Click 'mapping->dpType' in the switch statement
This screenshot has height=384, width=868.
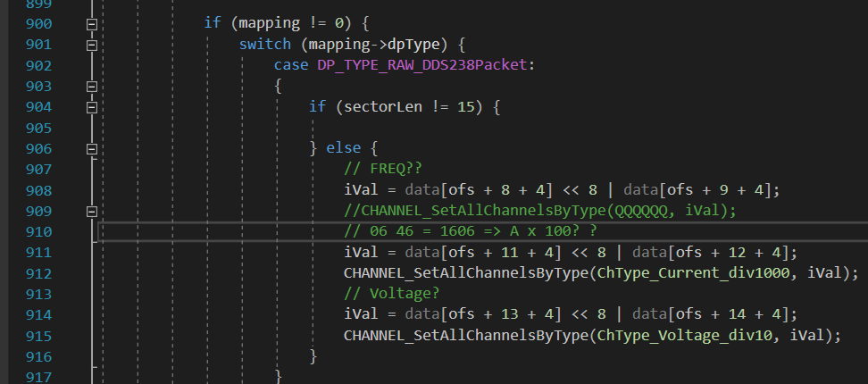pyautogui.click(x=374, y=45)
